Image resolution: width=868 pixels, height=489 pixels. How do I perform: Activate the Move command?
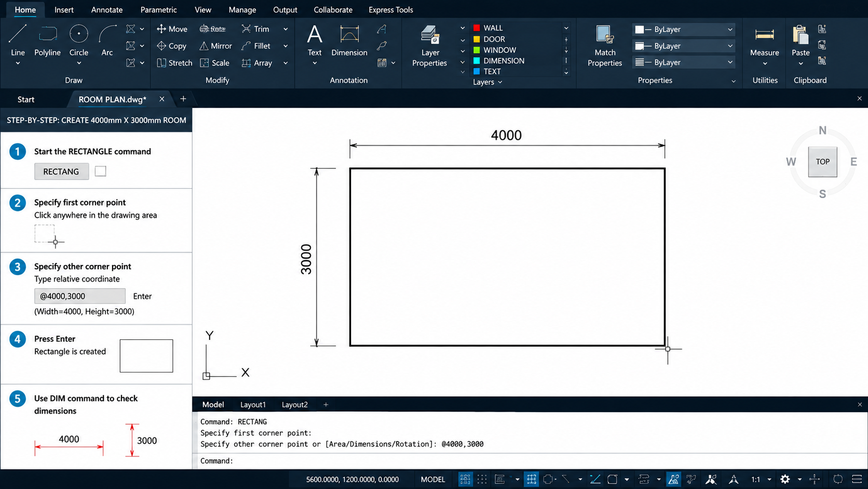[172, 29]
